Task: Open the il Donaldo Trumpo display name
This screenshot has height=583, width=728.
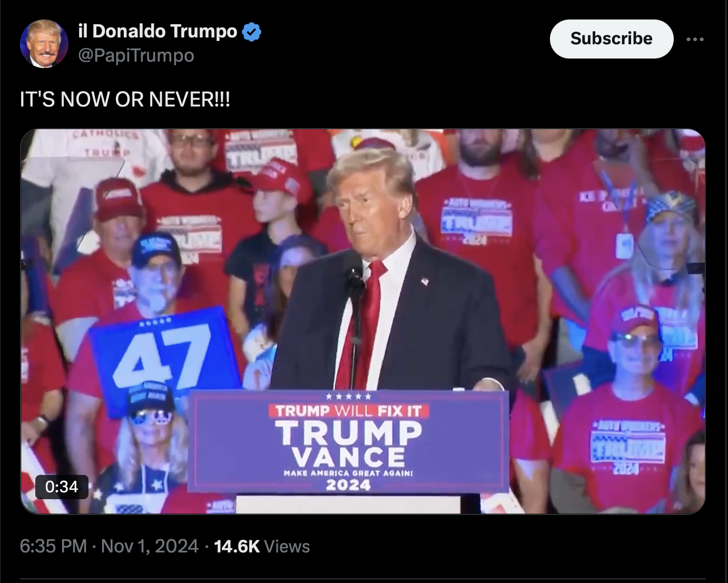Action: (158, 31)
